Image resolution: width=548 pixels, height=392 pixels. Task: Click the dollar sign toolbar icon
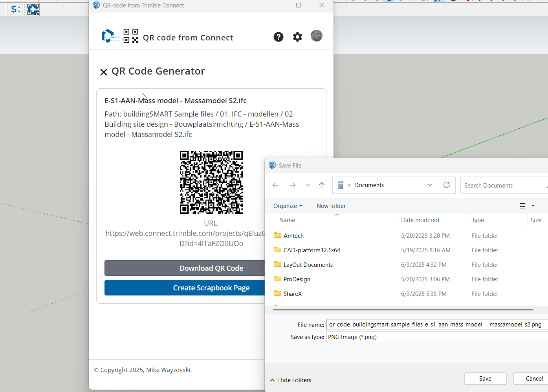(15, 9)
